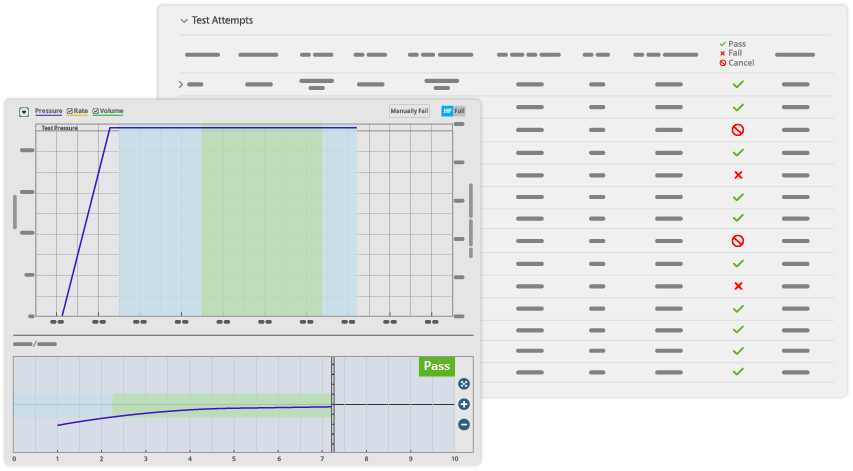Click the 10 tick on the lower chart axis
The width and height of the screenshot is (853, 471).
click(x=455, y=459)
